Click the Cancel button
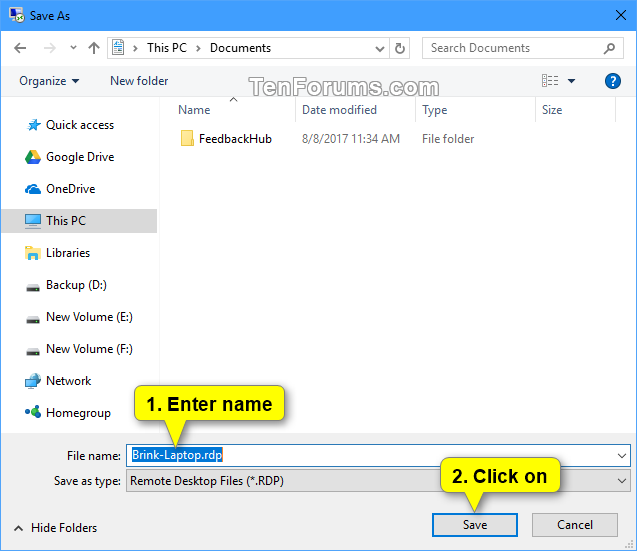Image resolution: width=637 pixels, height=551 pixels. pos(574,525)
